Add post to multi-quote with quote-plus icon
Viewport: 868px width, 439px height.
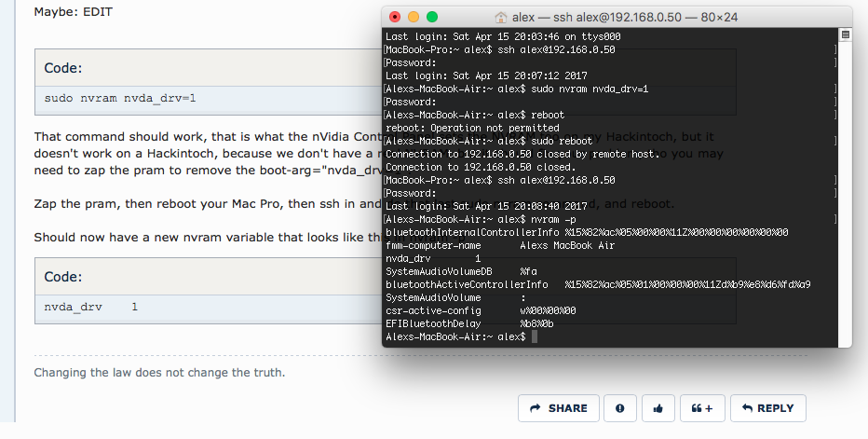pos(702,408)
